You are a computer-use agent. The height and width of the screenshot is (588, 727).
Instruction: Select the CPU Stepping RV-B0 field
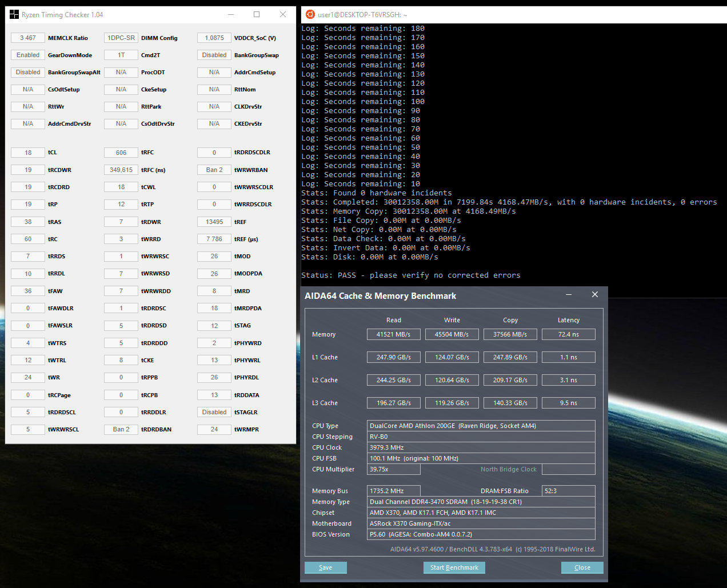tap(481, 437)
